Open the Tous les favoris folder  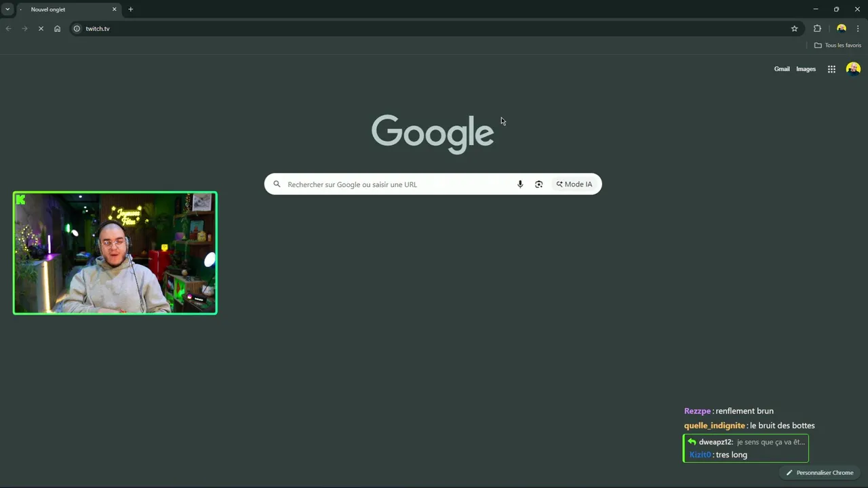[837, 45]
